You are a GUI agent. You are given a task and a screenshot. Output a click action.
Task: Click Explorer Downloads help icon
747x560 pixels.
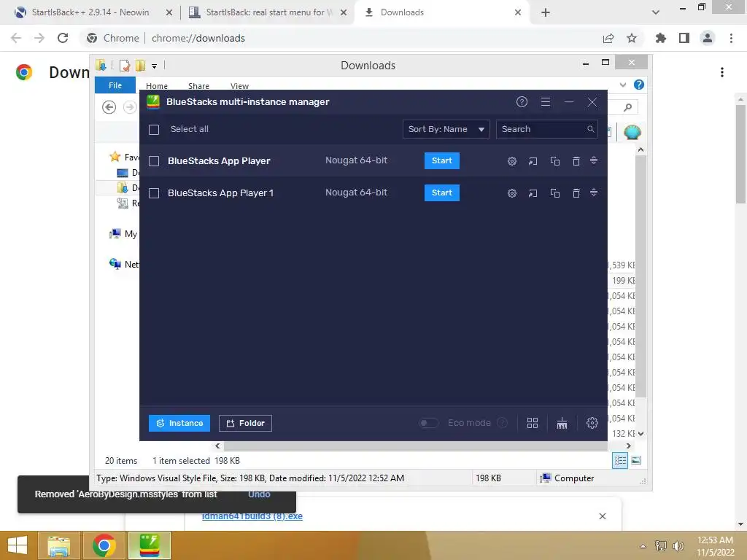click(x=639, y=85)
